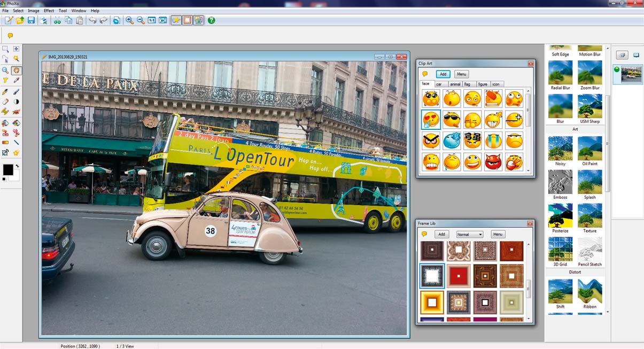Click the Cut scissors icon
Screen dimensions: 644x349
point(57,20)
